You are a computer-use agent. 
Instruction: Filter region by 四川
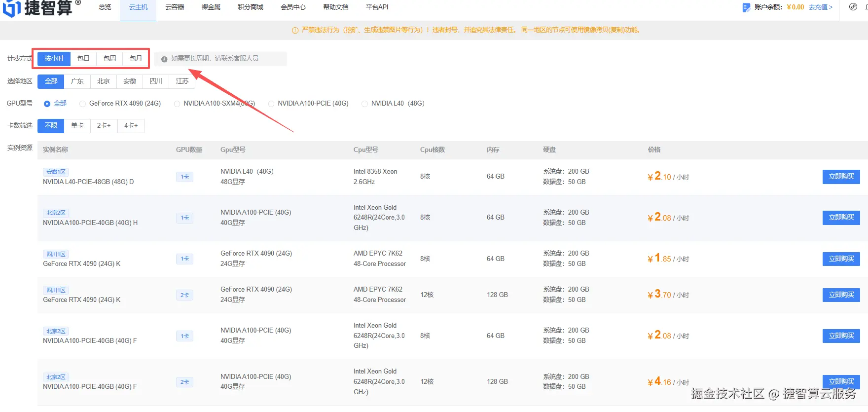tap(156, 81)
